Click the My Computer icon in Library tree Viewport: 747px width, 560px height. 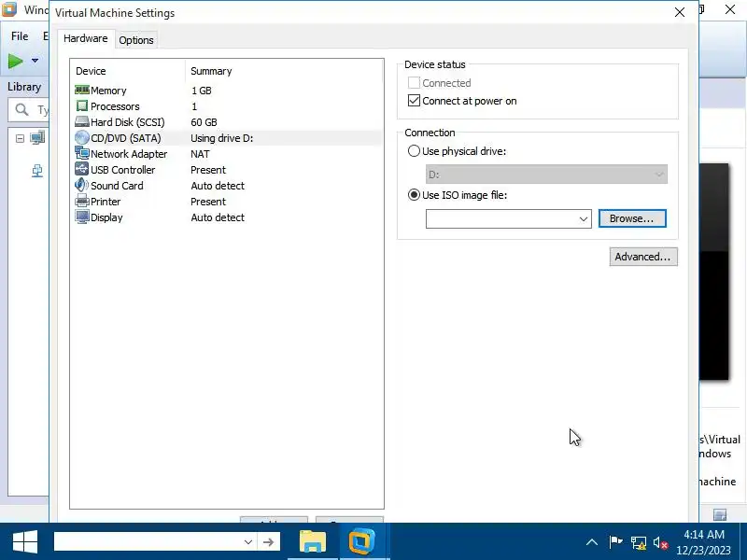pos(37,138)
